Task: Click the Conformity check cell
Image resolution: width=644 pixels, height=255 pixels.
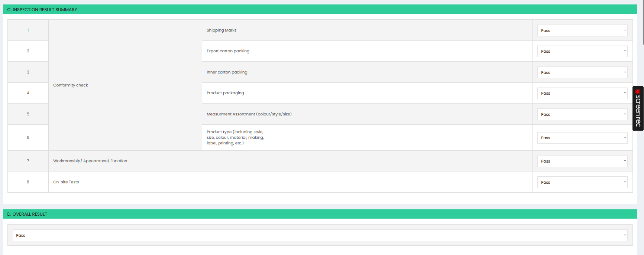Action: click(125, 85)
